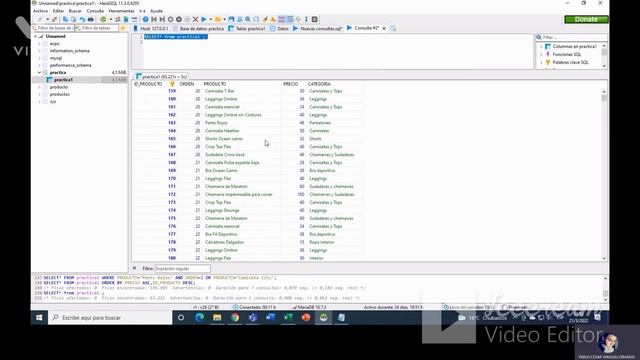
Task: Switch to the Host 127.0.0.1 tab
Action: (x=151, y=28)
